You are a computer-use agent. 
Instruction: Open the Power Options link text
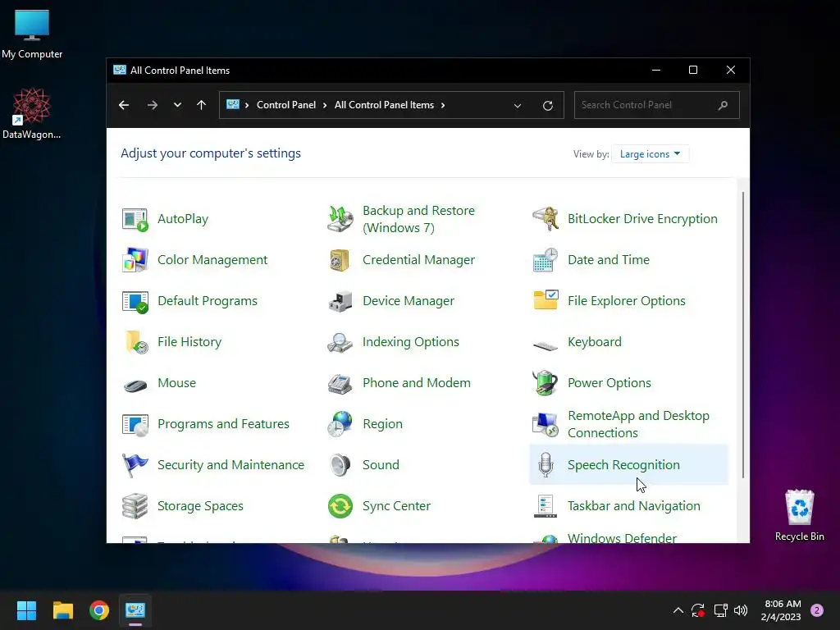pos(609,383)
